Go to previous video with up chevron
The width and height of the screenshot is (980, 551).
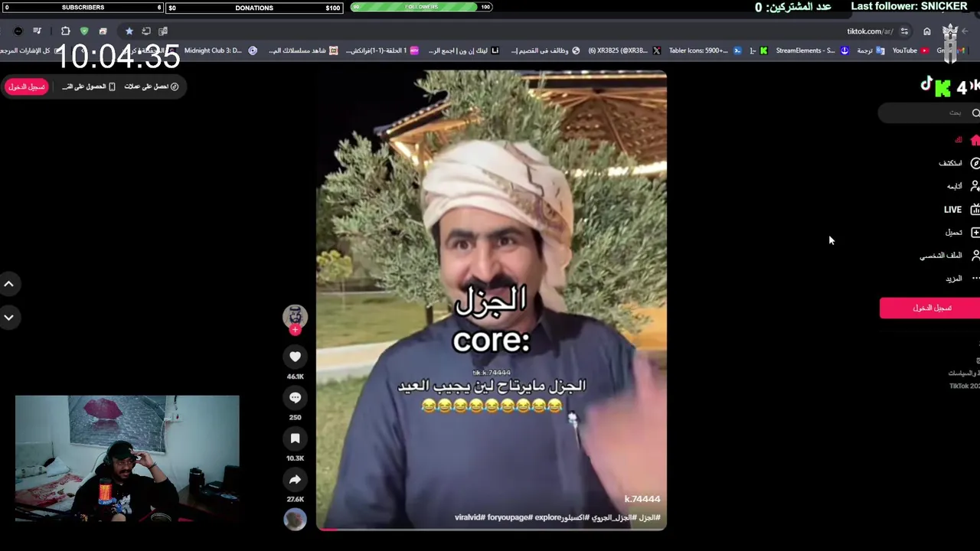pos(9,284)
